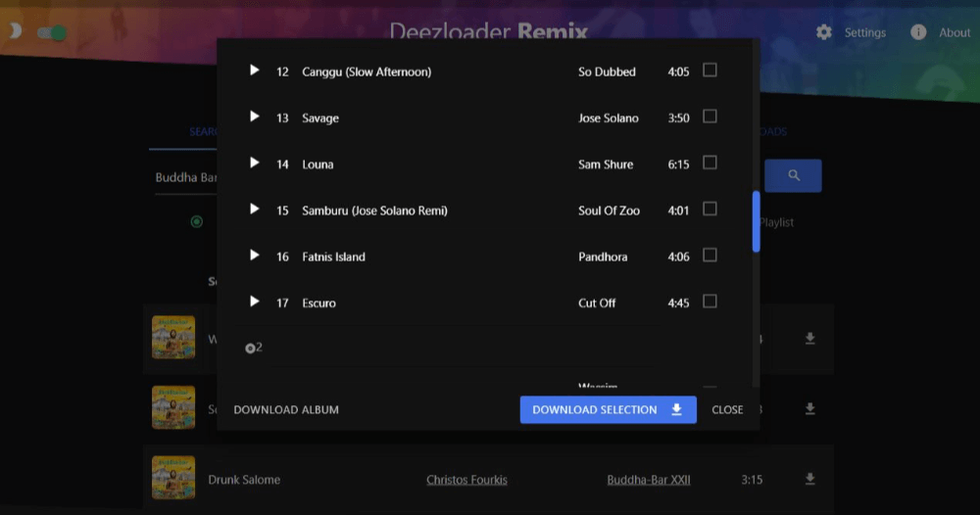Viewport: 980px width, 515px height.
Task: Click the Savage track title
Action: (320, 118)
